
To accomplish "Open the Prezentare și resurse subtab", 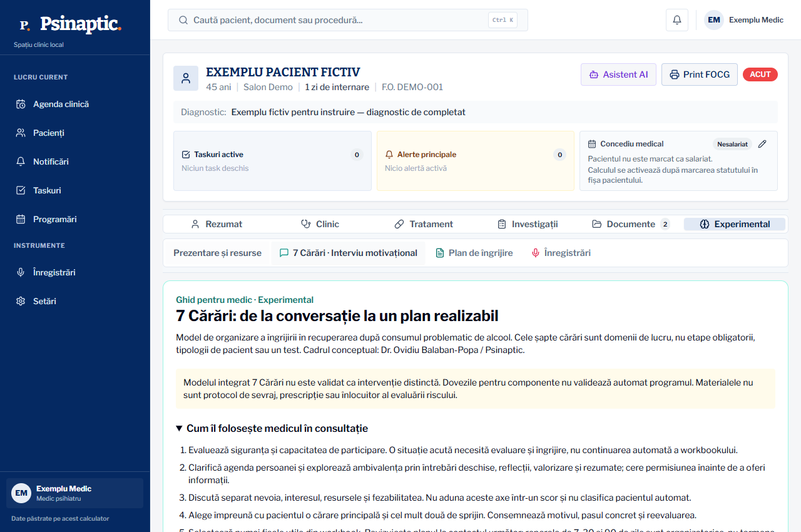I will click(217, 253).
